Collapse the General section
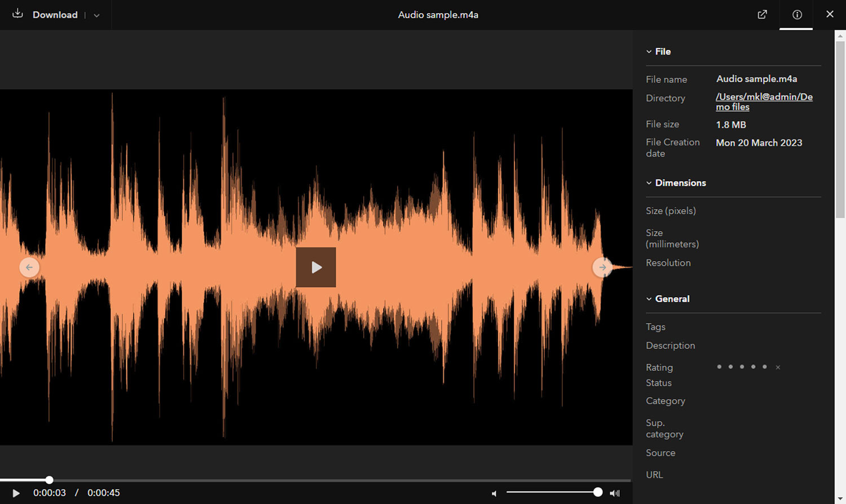Image resolution: width=846 pixels, height=504 pixels. (649, 299)
